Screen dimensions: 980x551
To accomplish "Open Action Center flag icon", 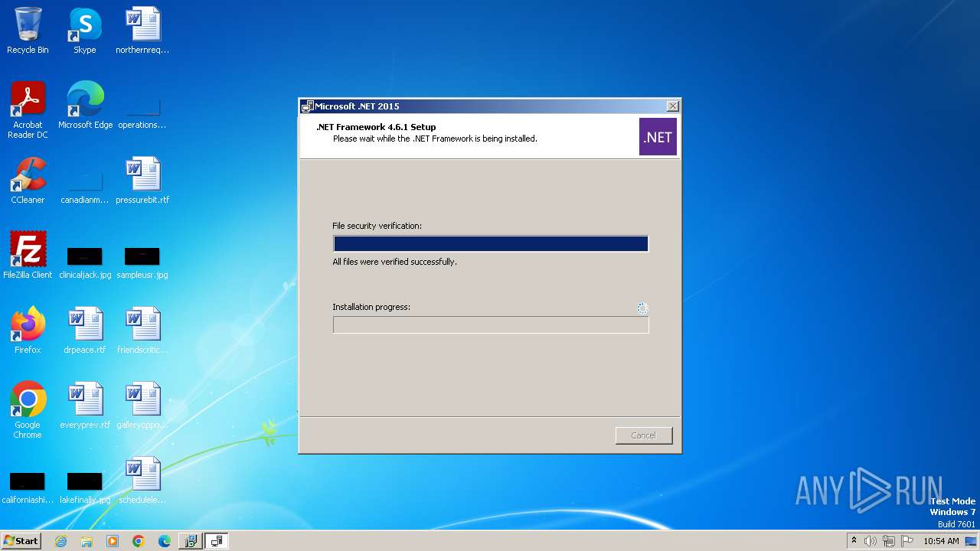I will 907,541.
